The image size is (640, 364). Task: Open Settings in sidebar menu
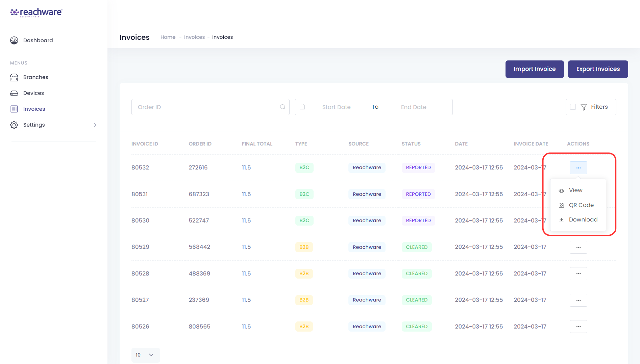[x=34, y=125]
